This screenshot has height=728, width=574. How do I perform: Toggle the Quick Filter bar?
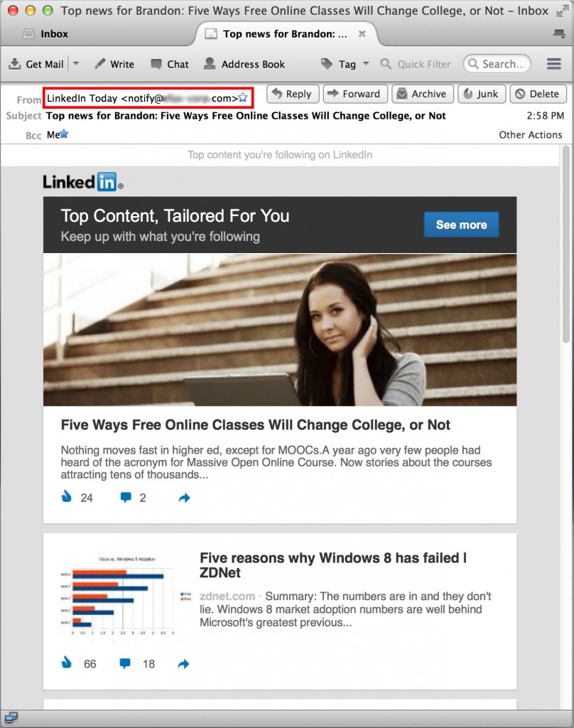tap(416, 64)
